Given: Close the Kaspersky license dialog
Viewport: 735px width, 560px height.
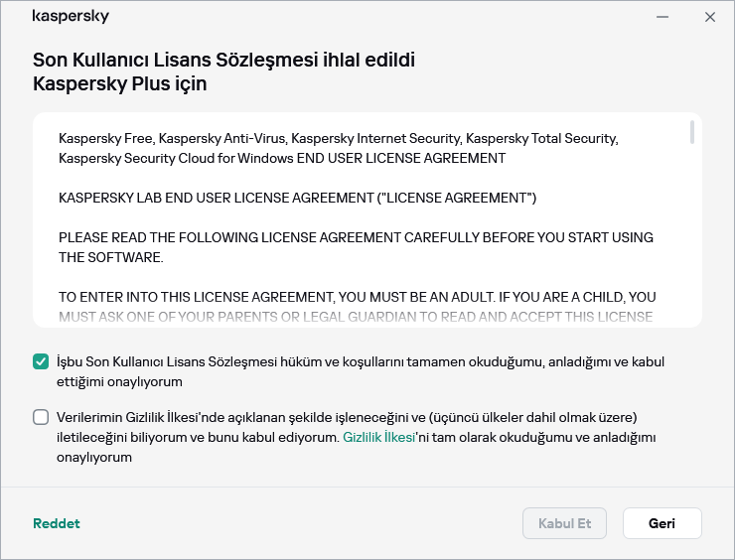Looking at the screenshot, I should [710, 17].
